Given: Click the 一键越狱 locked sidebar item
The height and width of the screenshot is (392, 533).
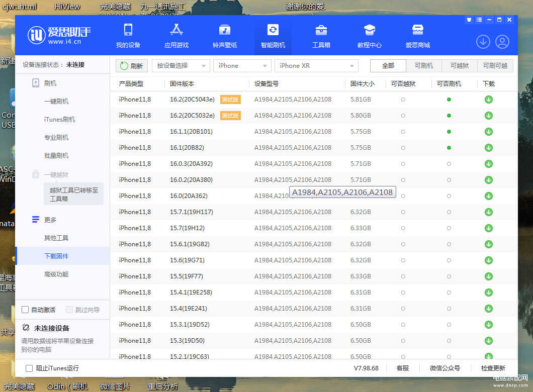Looking at the screenshot, I should (50, 174).
